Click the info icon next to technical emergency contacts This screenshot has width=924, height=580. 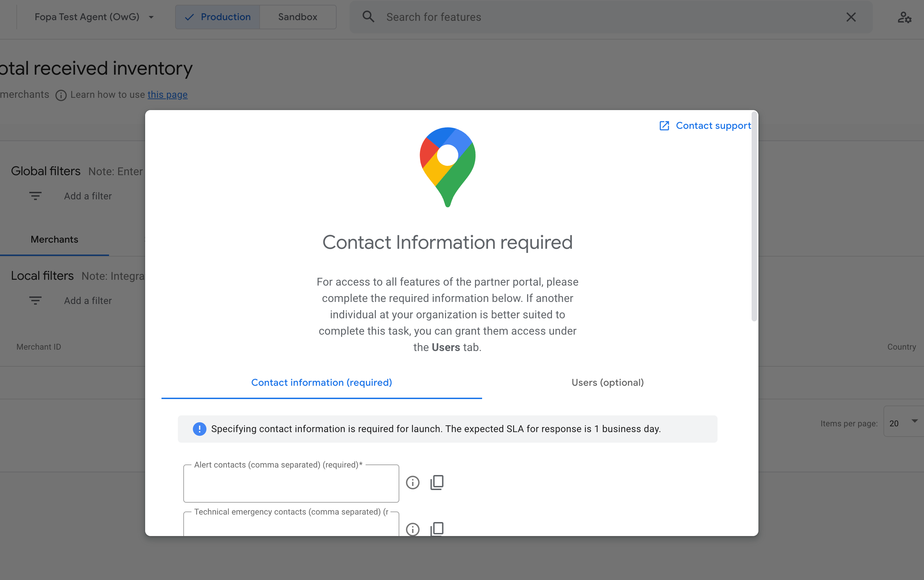pos(412,529)
